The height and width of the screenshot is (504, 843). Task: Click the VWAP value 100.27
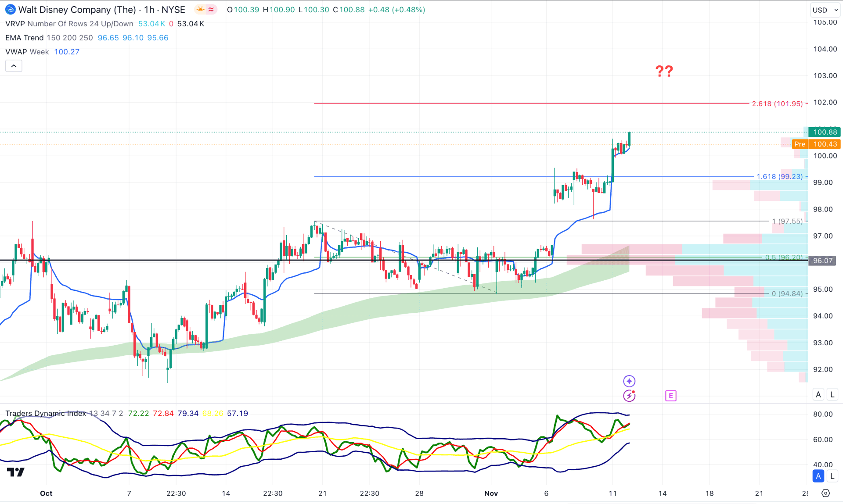[x=67, y=52]
